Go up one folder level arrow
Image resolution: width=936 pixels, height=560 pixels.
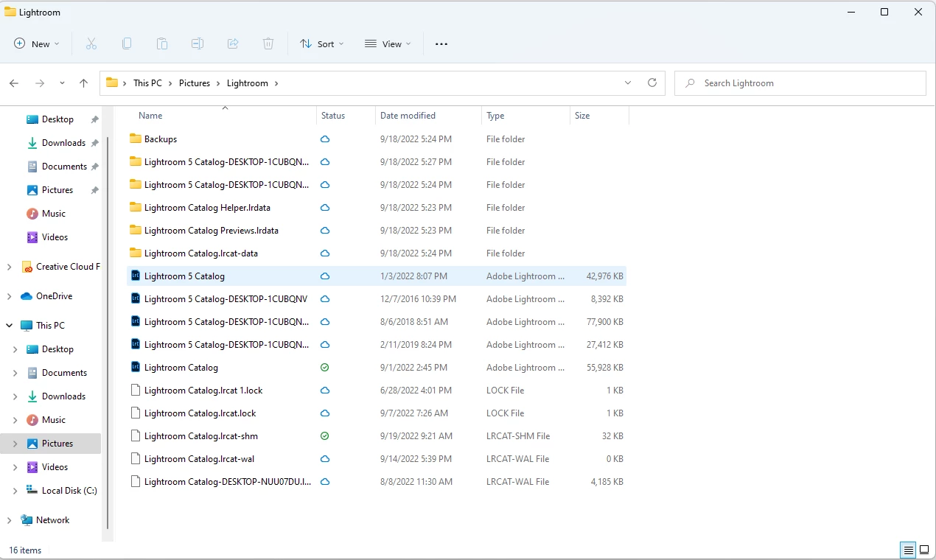pyautogui.click(x=83, y=83)
